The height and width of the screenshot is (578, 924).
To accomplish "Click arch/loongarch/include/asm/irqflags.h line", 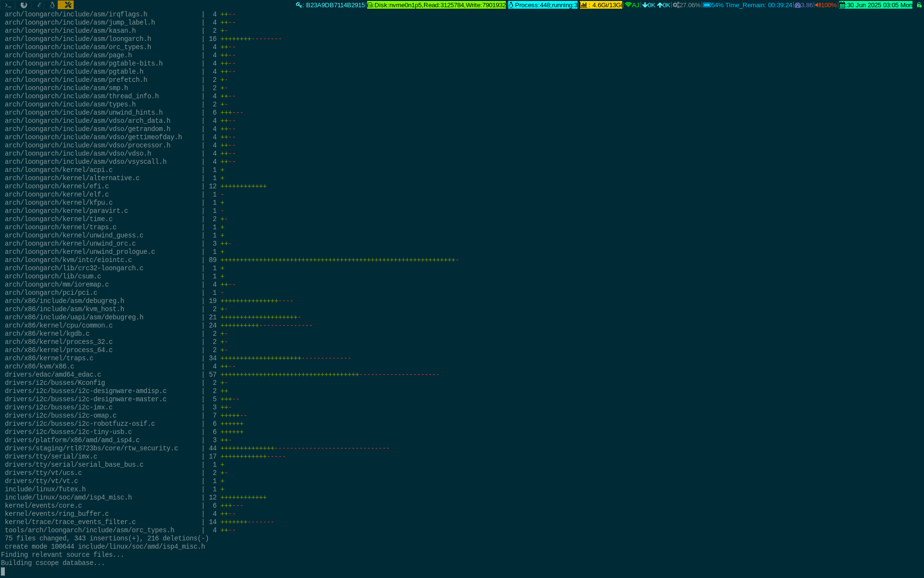I will click(x=120, y=14).
